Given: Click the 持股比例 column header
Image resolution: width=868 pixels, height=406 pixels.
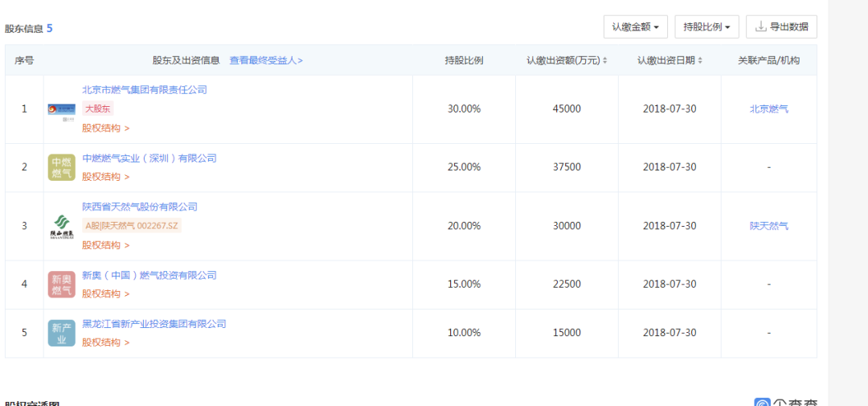Looking at the screenshot, I should [x=464, y=60].
